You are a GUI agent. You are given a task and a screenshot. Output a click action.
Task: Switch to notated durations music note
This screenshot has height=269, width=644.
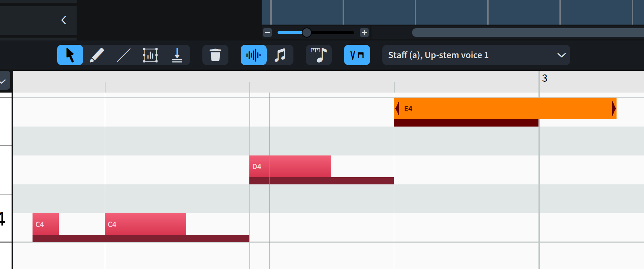280,55
